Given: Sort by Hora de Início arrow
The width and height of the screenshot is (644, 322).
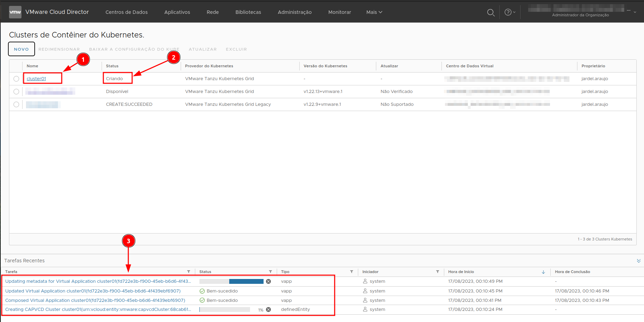Looking at the screenshot, I should click(543, 272).
